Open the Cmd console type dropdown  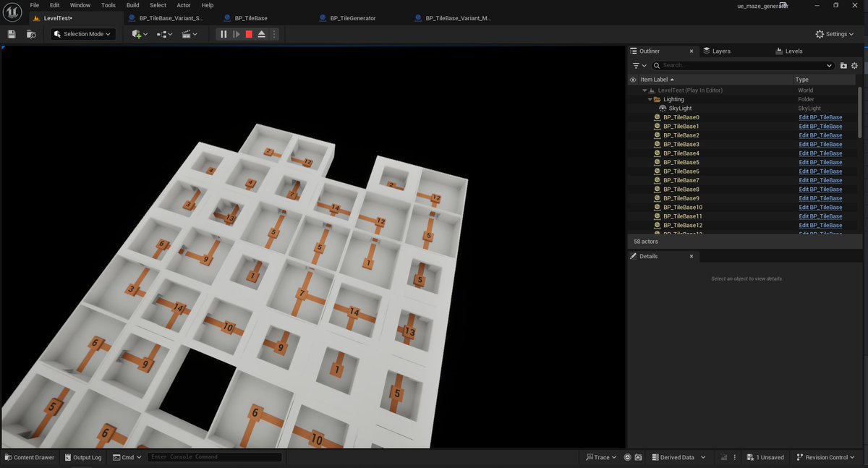(x=127, y=457)
